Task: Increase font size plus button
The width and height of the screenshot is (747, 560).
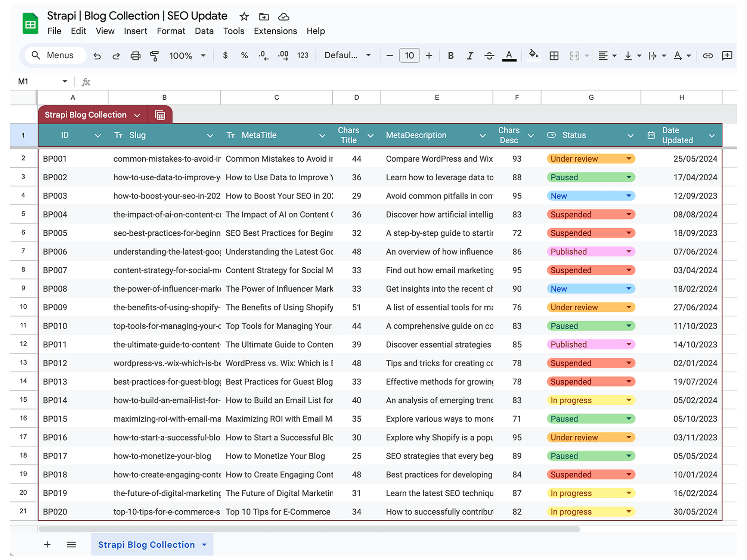Action: pyautogui.click(x=429, y=56)
